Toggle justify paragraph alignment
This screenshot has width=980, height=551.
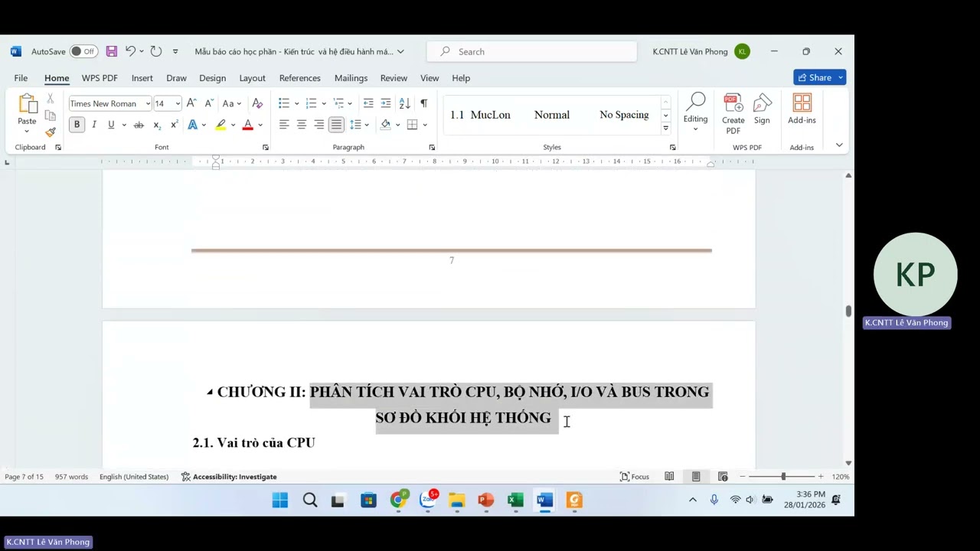[x=336, y=125]
